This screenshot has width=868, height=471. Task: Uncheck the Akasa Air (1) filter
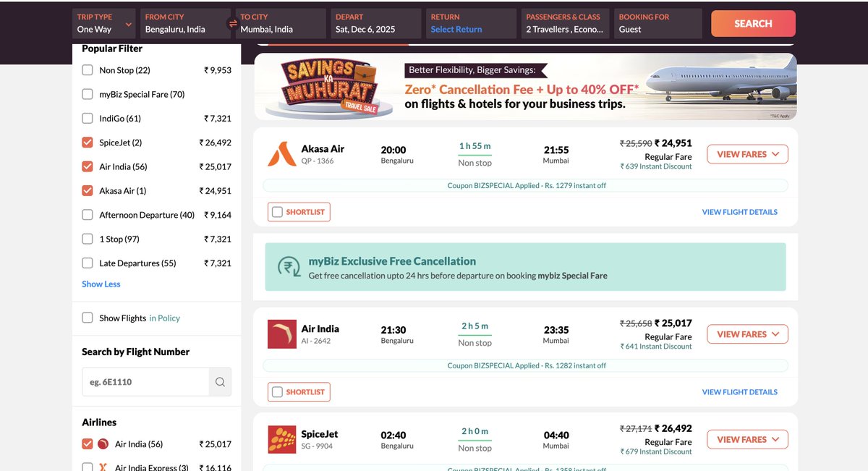pos(88,191)
